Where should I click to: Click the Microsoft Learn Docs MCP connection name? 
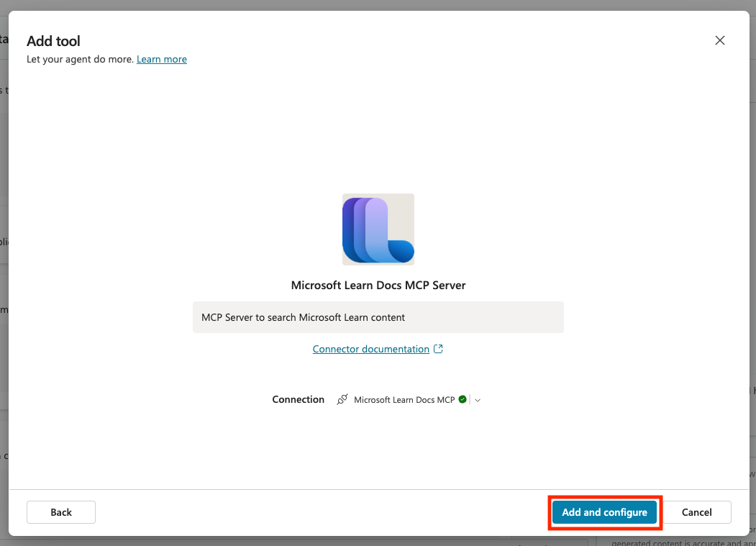404,399
